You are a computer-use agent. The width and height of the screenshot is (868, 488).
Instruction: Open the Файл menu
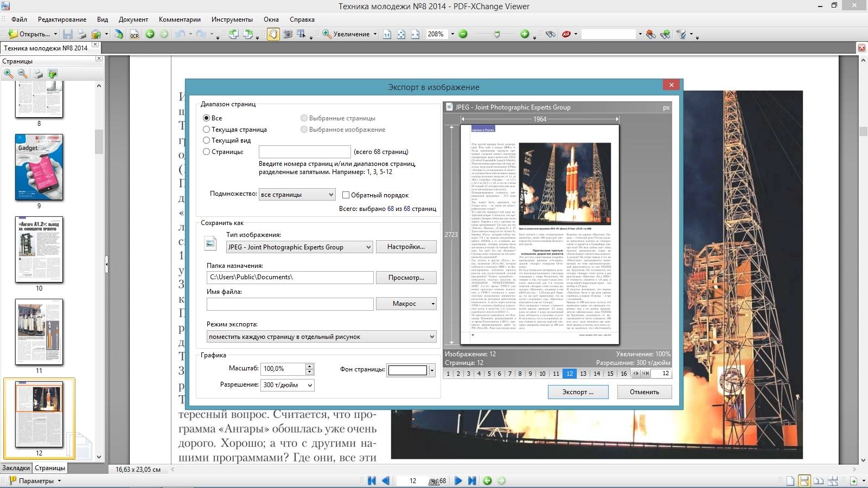19,19
